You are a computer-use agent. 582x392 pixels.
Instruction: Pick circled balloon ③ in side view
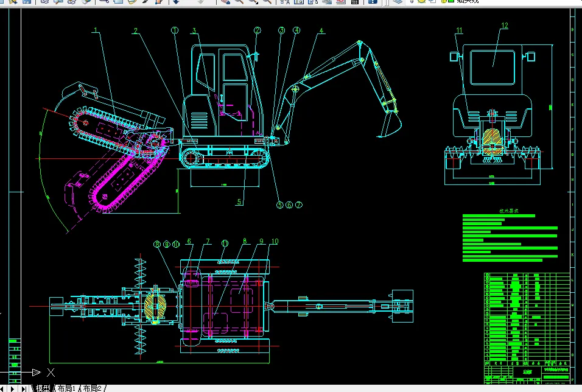pos(282,30)
